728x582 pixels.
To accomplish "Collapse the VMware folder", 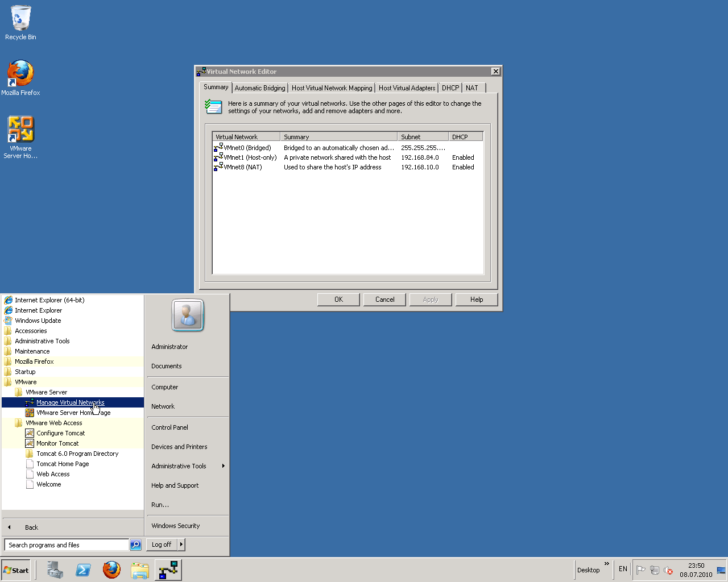I will click(73, 382).
